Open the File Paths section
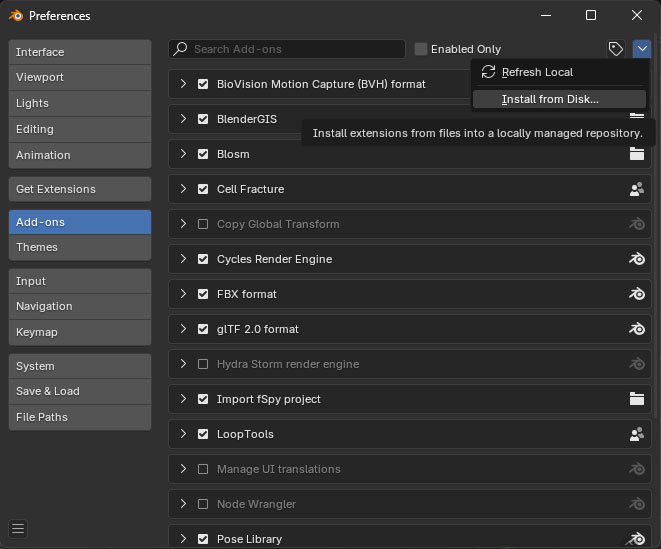 coord(80,417)
